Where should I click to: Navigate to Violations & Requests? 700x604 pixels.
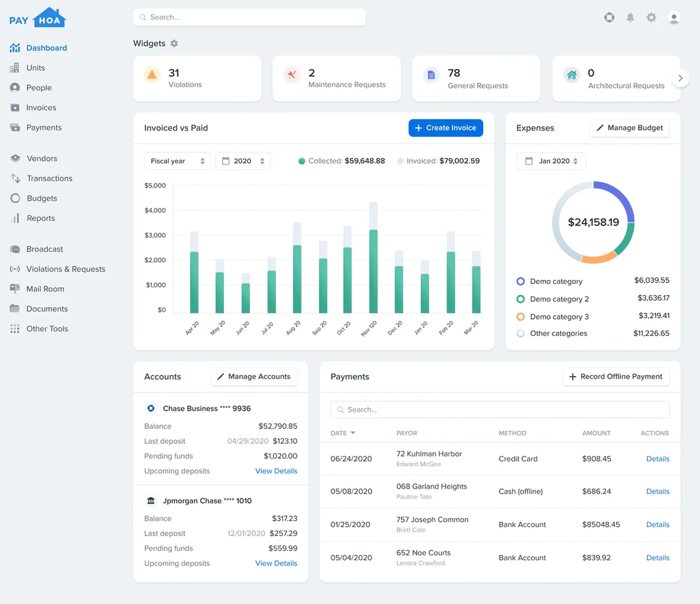pyautogui.click(x=66, y=269)
